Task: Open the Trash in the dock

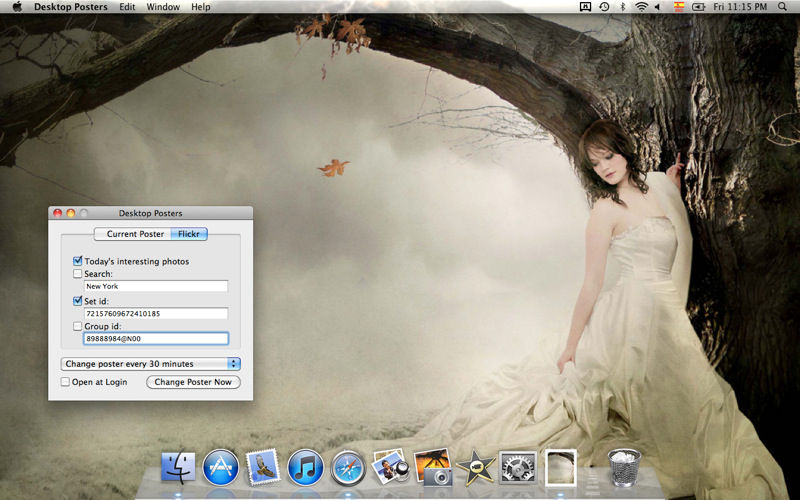Action: pos(625,467)
